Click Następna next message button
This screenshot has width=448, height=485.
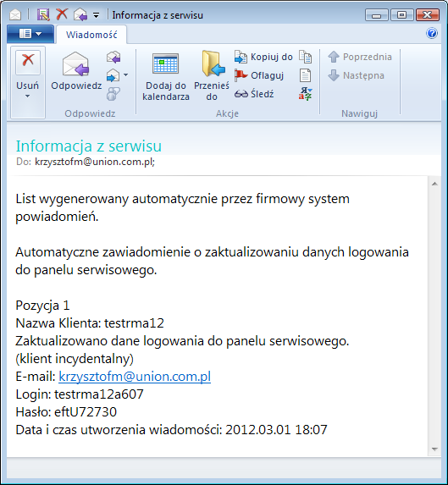356,75
